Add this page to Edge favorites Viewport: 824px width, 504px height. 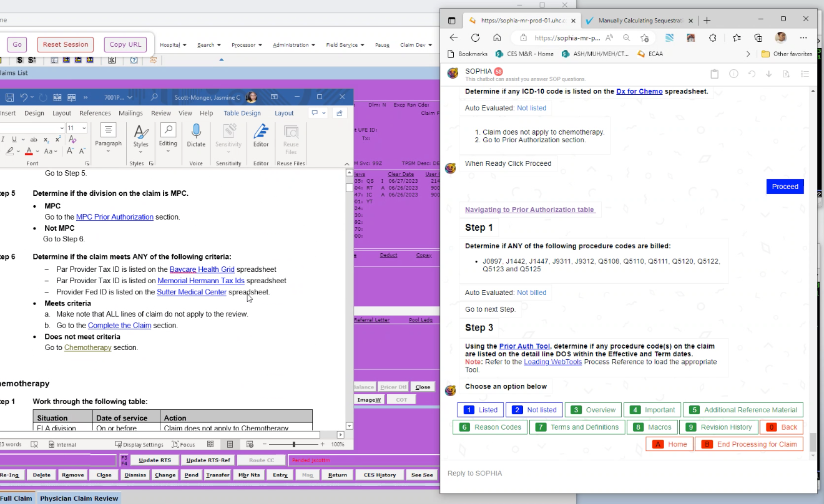[x=644, y=37]
